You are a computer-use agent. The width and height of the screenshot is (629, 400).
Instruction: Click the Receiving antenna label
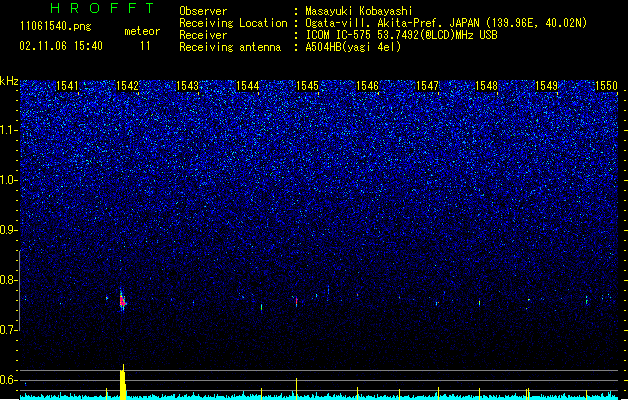230,47
